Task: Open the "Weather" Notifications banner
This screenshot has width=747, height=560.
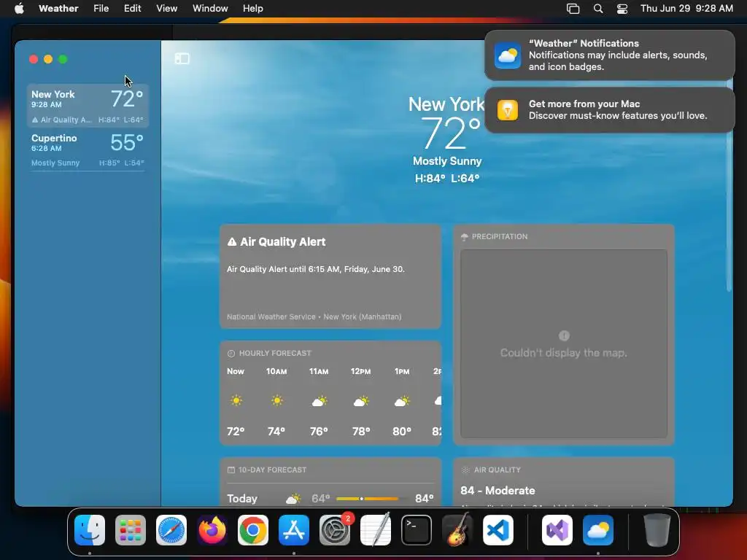Action: tap(609, 55)
